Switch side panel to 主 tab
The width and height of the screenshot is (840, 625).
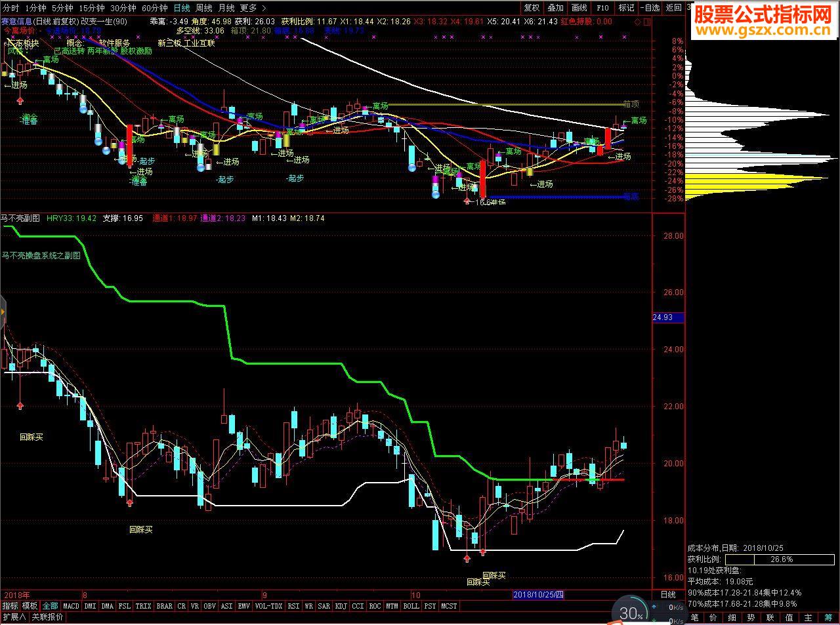tap(808, 618)
